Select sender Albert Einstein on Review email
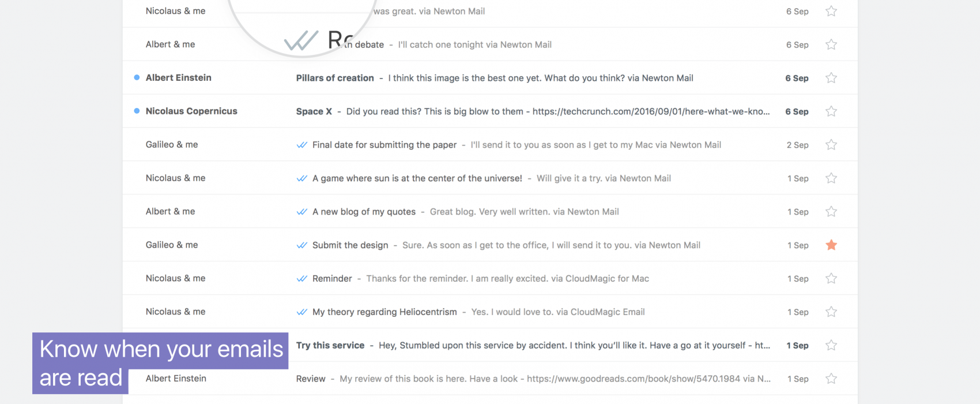The width and height of the screenshot is (980, 404). point(176,379)
